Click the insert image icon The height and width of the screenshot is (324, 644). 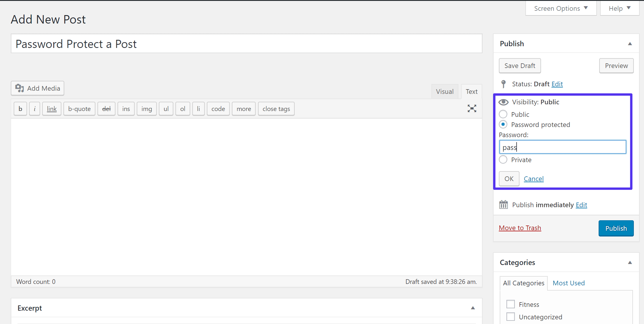point(146,109)
